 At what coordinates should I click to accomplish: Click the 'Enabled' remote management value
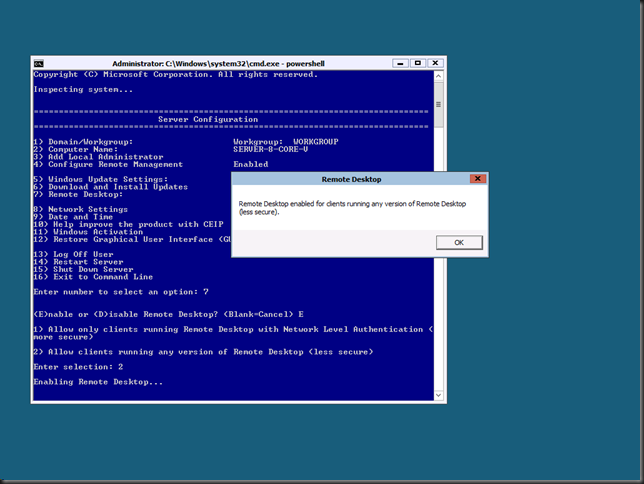pos(251,164)
